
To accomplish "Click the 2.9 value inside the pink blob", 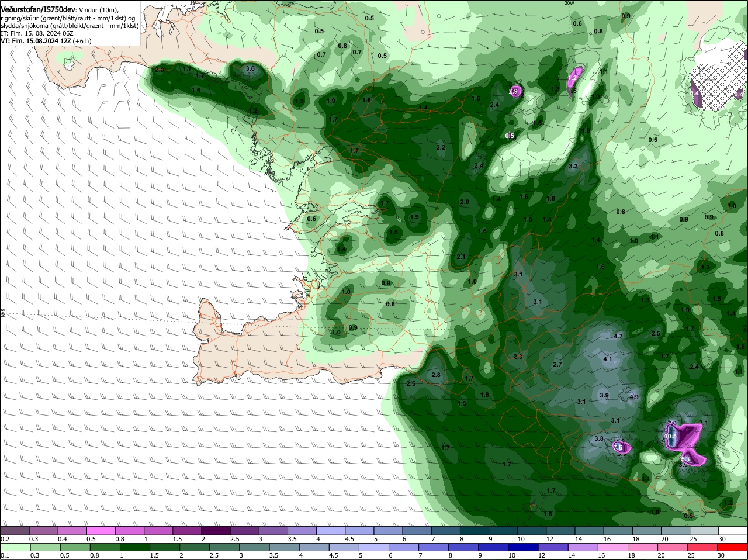I will point(514,91).
